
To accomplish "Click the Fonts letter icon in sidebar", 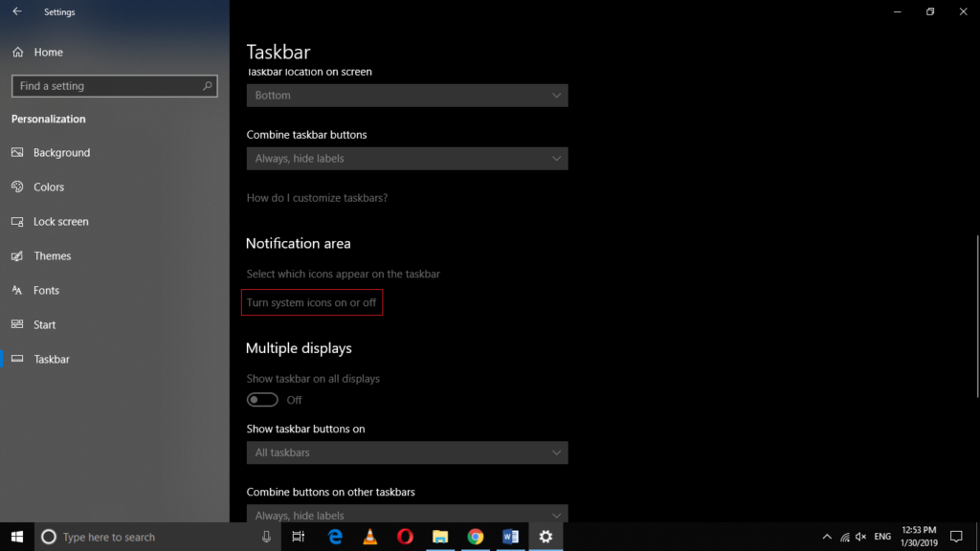I will pyautogui.click(x=17, y=290).
